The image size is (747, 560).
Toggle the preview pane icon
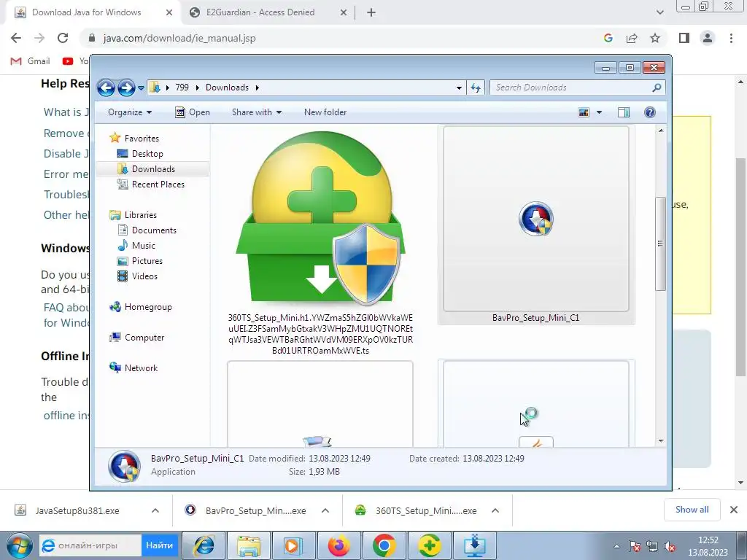(x=624, y=112)
